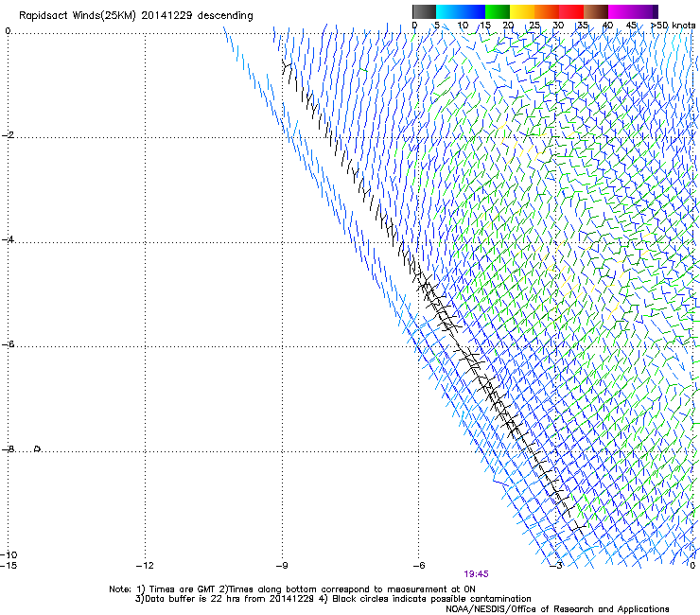Click the word 'descending' in the title
700x615 pixels.
[x=225, y=16]
